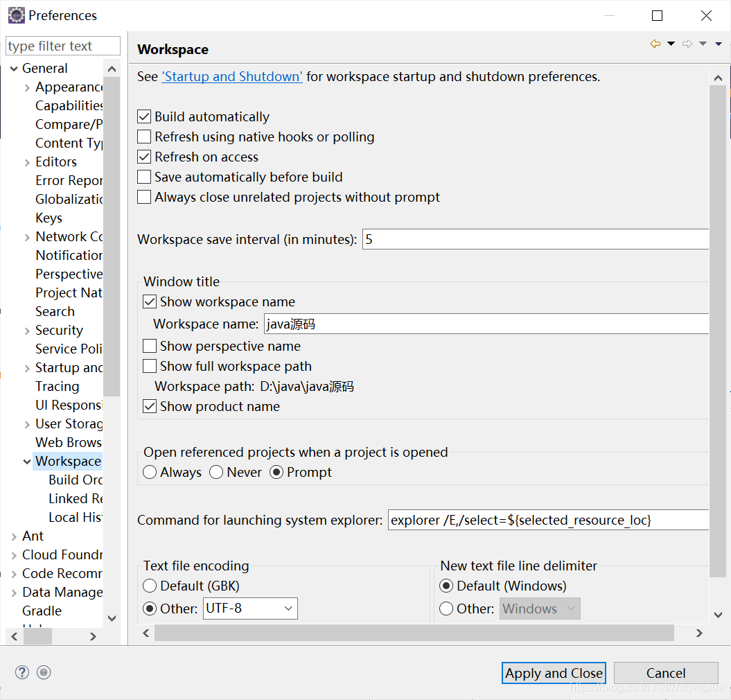Click the tree panel scroll-down arrow
The width and height of the screenshot is (731, 700).
point(112,618)
